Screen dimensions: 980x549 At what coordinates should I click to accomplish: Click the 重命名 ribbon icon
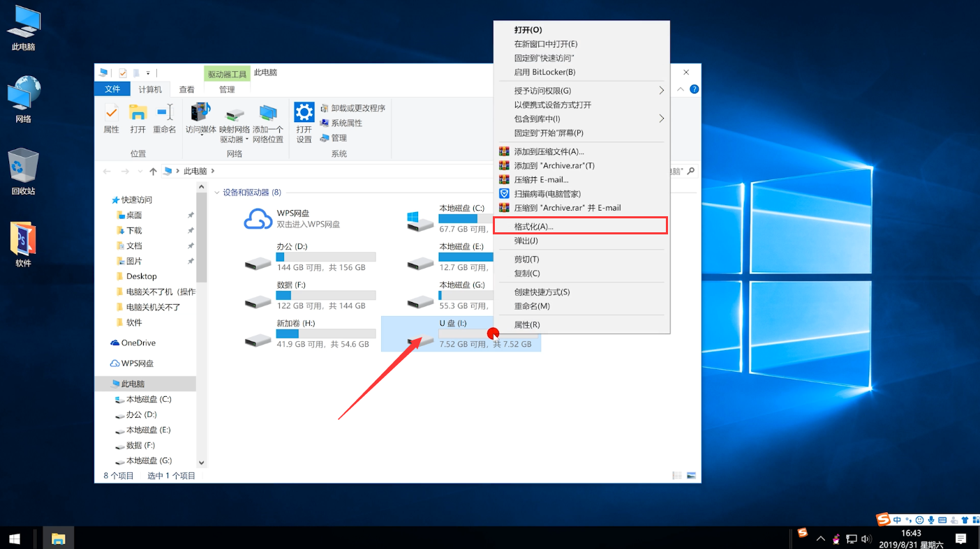[165, 119]
